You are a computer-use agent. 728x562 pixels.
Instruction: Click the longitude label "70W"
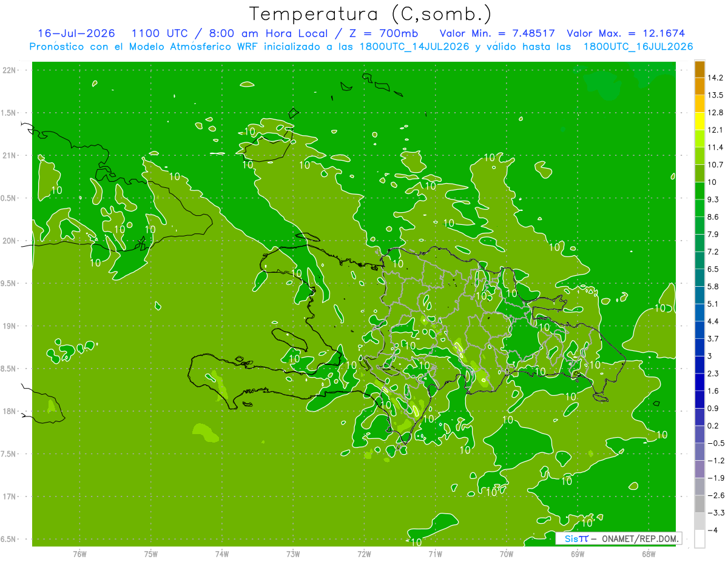507,554
